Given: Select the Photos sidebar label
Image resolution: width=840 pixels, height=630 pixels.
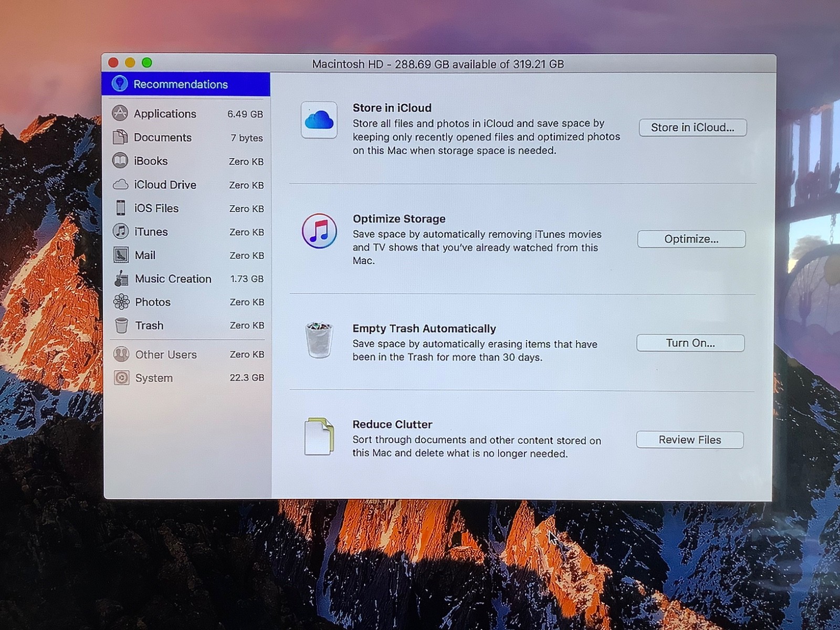Looking at the screenshot, I should click(x=153, y=302).
